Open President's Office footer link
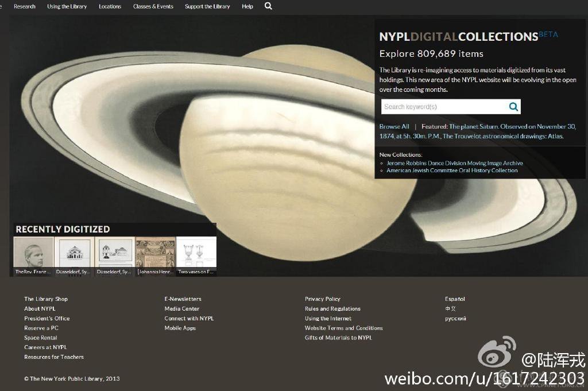This screenshot has height=391, width=588. click(47, 318)
